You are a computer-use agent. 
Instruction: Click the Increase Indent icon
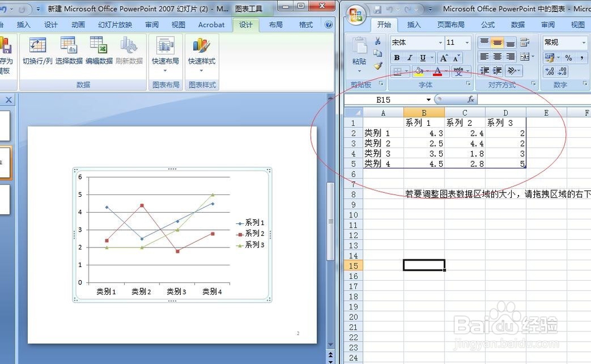(x=498, y=71)
